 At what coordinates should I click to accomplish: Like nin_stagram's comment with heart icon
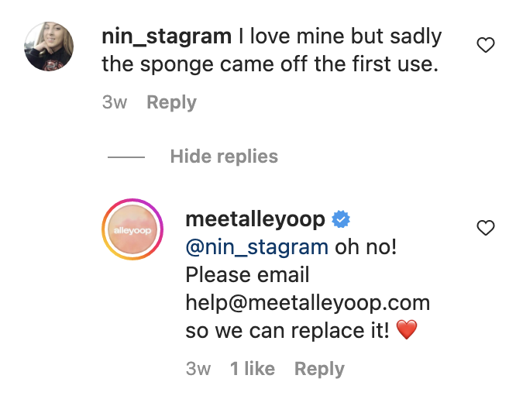(x=486, y=45)
